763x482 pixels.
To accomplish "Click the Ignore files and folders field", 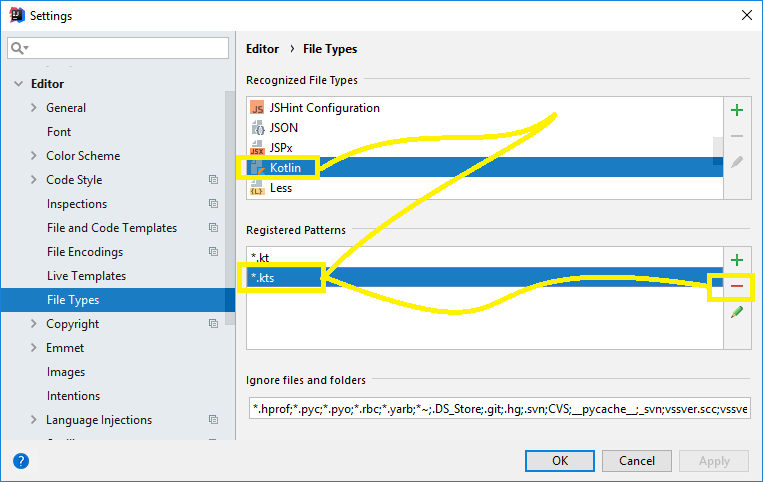I will (499, 409).
